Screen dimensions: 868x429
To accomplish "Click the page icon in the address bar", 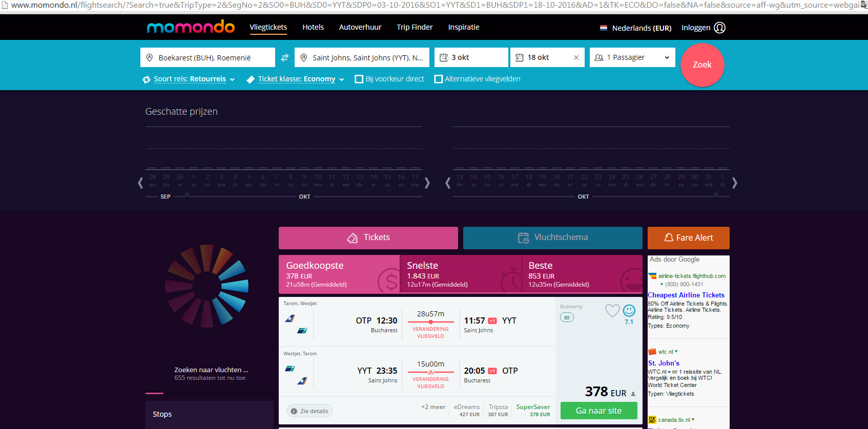I will point(5,5).
